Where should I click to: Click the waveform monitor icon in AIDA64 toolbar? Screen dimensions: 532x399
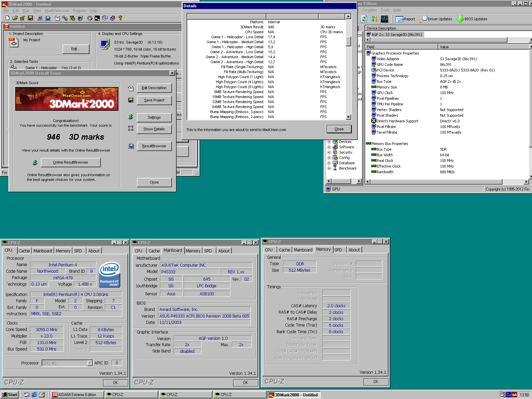click(x=385, y=19)
